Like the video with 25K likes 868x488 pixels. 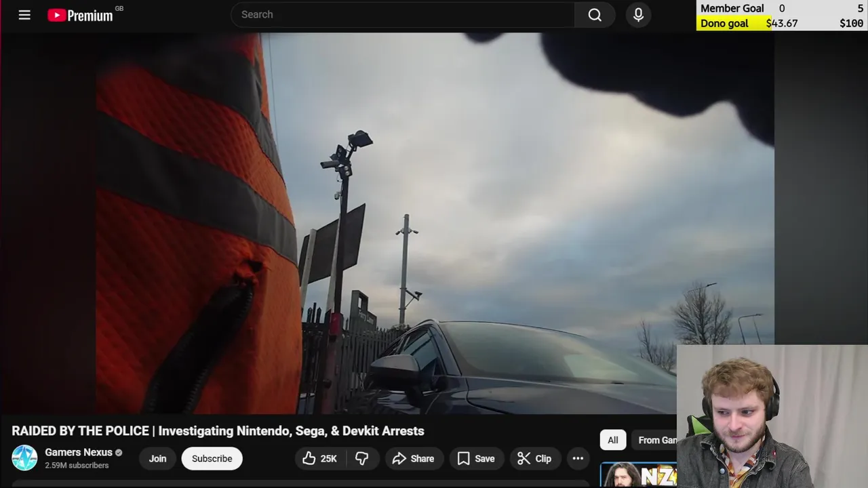click(x=320, y=458)
